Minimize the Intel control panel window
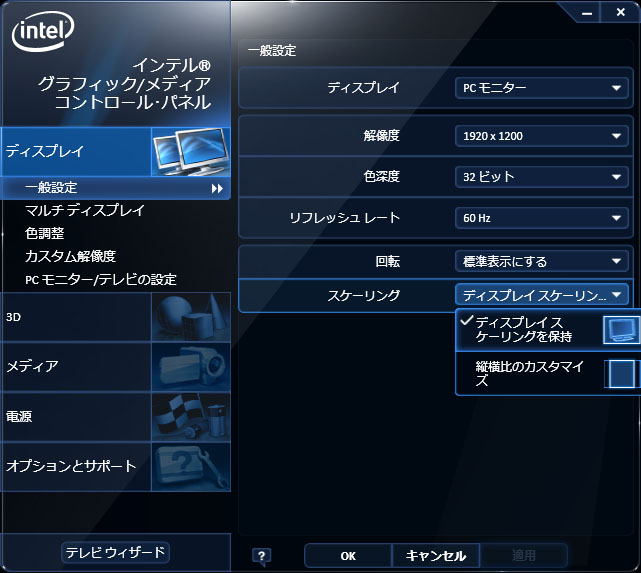 [587, 13]
